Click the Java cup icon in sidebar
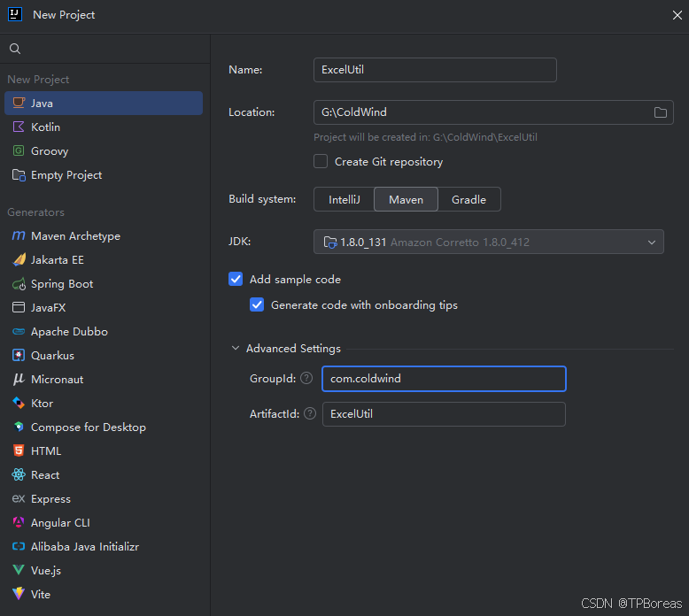Viewport: 689px width, 616px height. pyautogui.click(x=19, y=103)
